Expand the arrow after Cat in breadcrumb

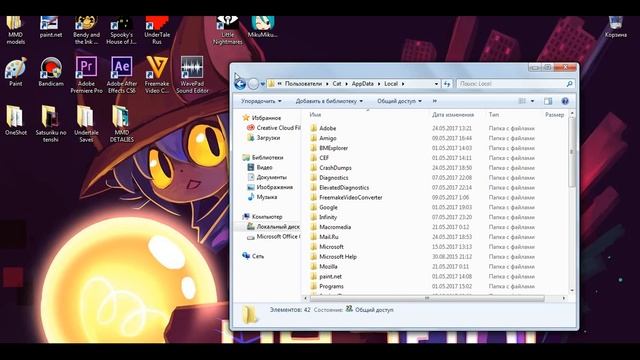(x=347, y=84)
